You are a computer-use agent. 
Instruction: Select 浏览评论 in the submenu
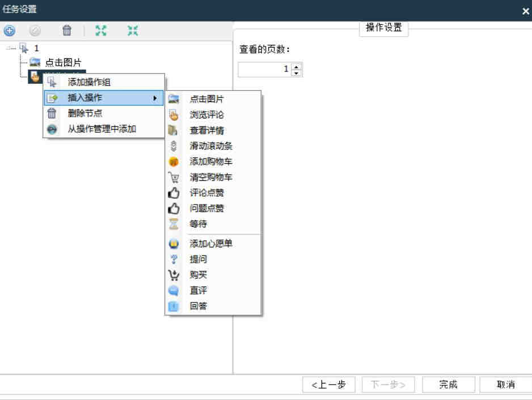point(213,114)
